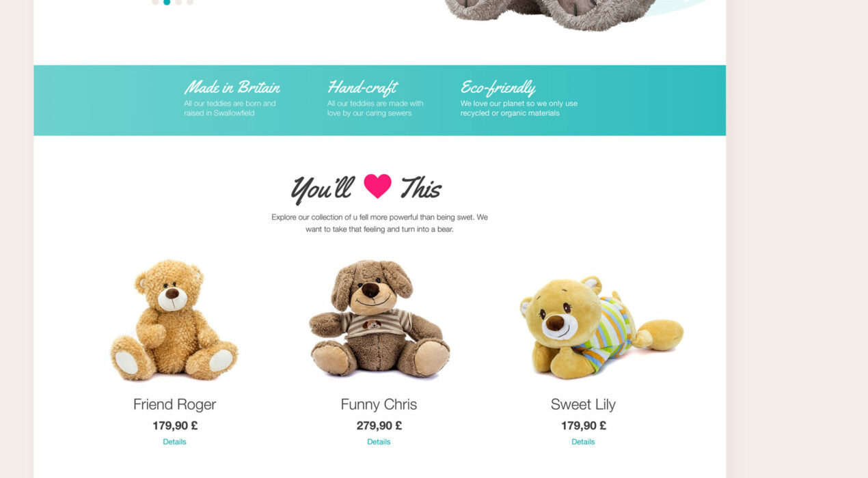Click the Eco-friendly heading in teal banner
The width and height of the screenshot is (868, 478).
click(x=498, y=87)
